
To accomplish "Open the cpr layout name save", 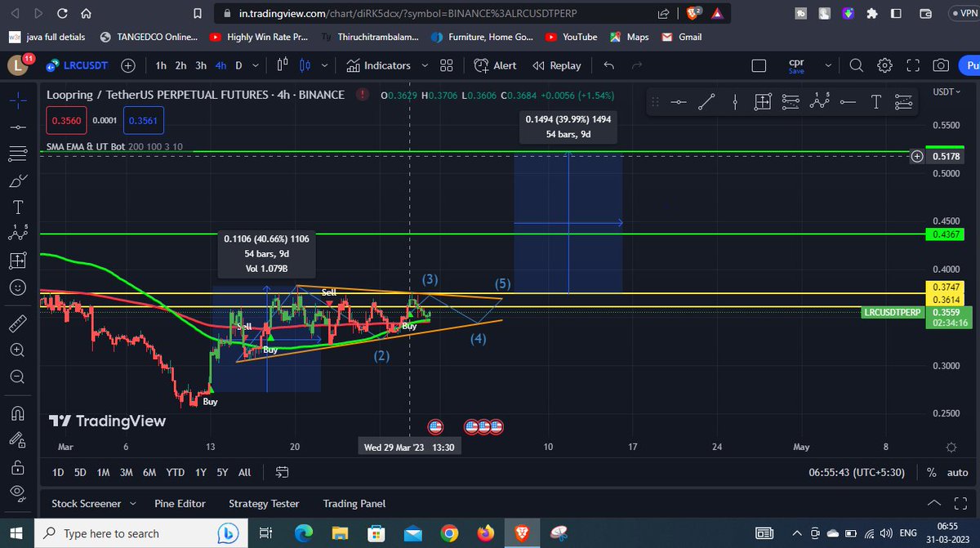I will tap(796, 65).
